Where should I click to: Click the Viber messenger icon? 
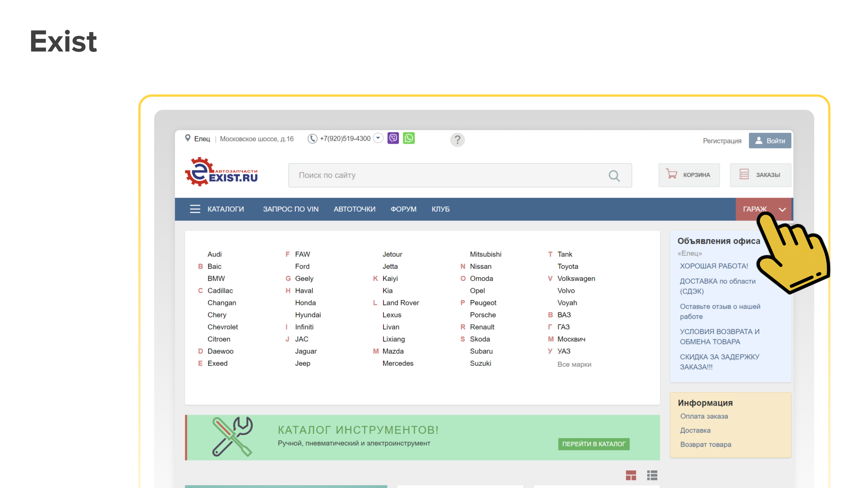pyautogui.click(x=393, y=138)
